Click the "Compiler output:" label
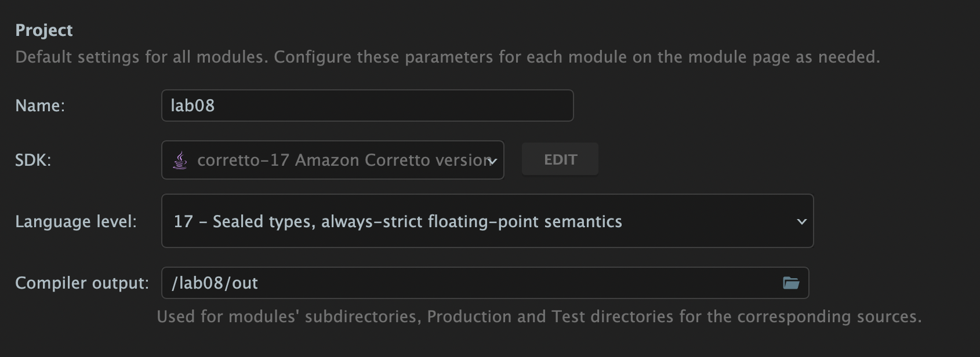Screen dimensions: 980x357 pyautogui.click(x=82, y=283)
